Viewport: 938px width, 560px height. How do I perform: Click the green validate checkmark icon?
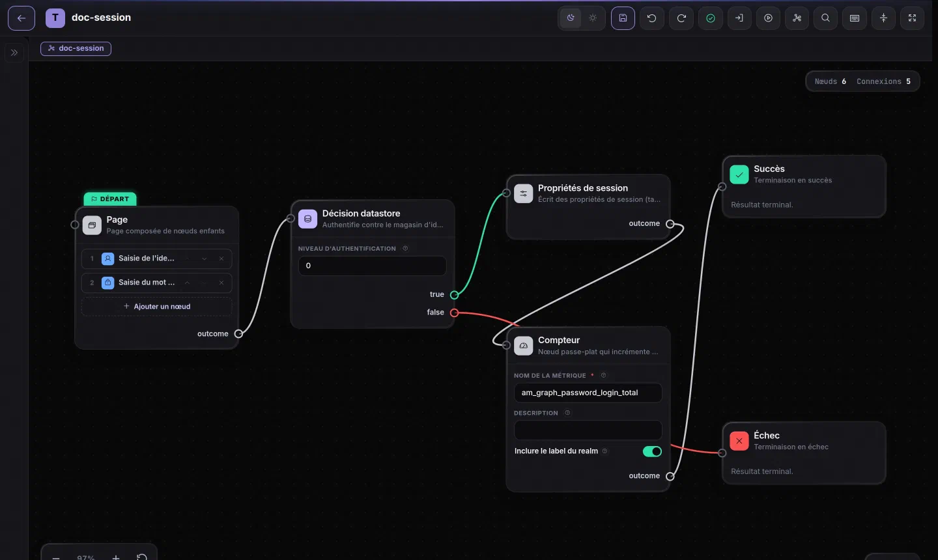point(711,18)
